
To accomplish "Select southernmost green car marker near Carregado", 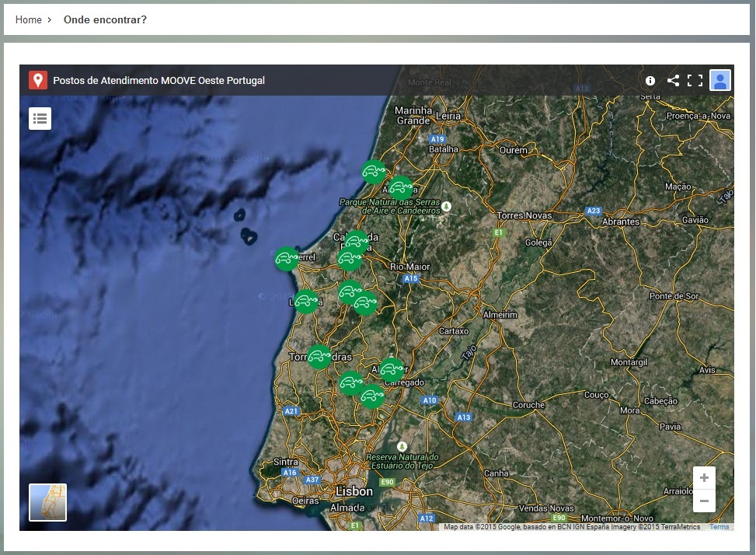I will coord(371,396).
